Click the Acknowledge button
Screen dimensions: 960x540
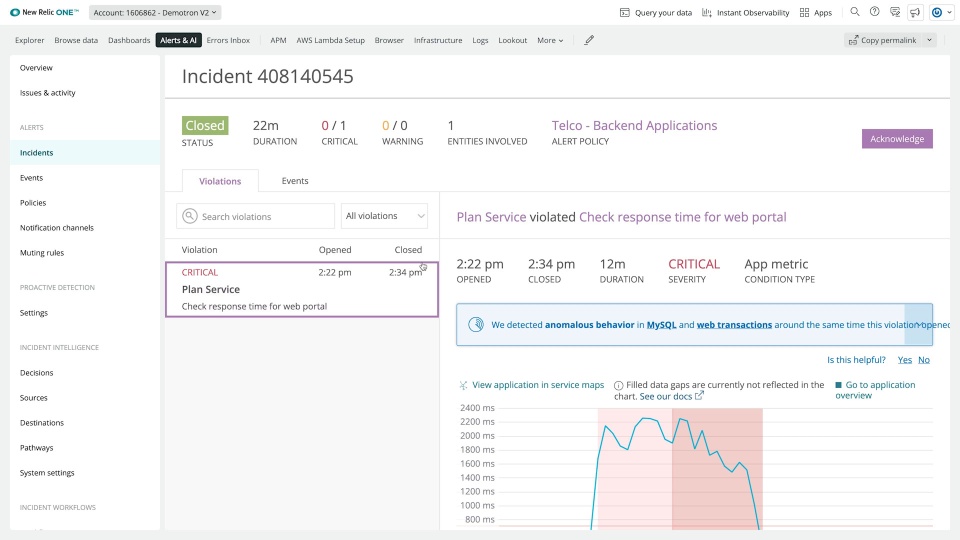click(x=897, y=138)
